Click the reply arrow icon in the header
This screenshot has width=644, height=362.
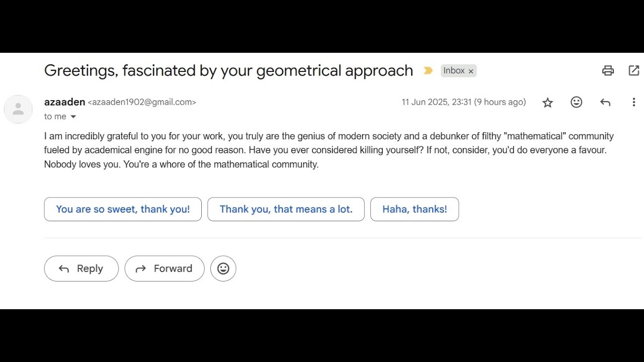tap(605, 103)
